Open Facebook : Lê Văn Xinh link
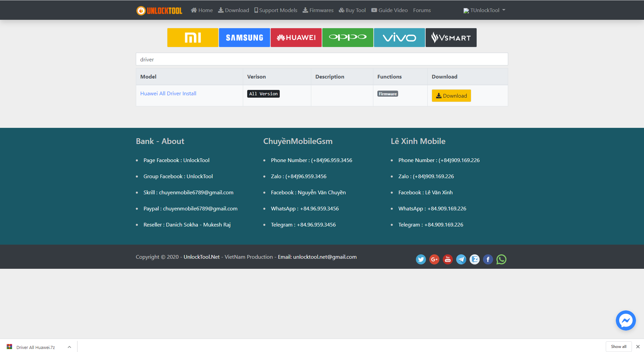This screenshot has height=352, width=644. tap(426, 193)
